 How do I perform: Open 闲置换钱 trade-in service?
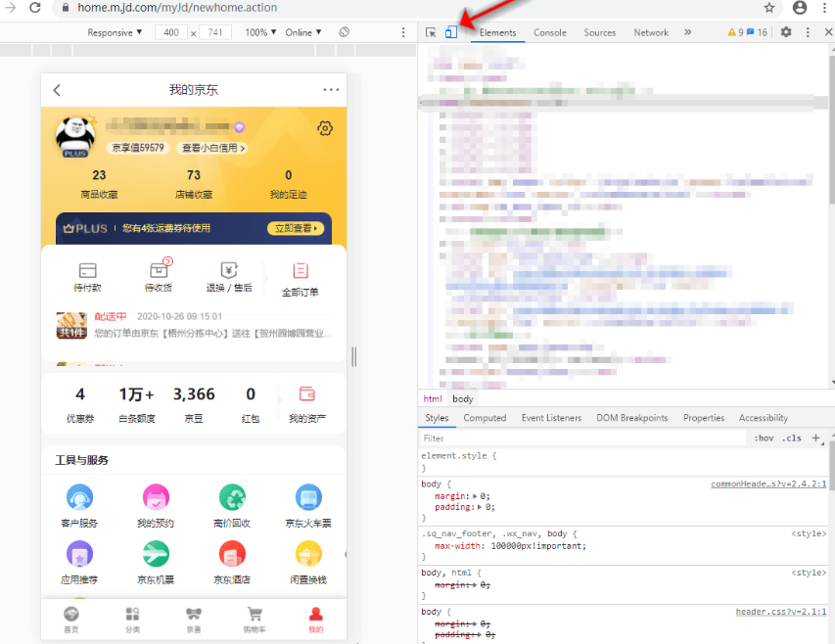coord(308,563)
